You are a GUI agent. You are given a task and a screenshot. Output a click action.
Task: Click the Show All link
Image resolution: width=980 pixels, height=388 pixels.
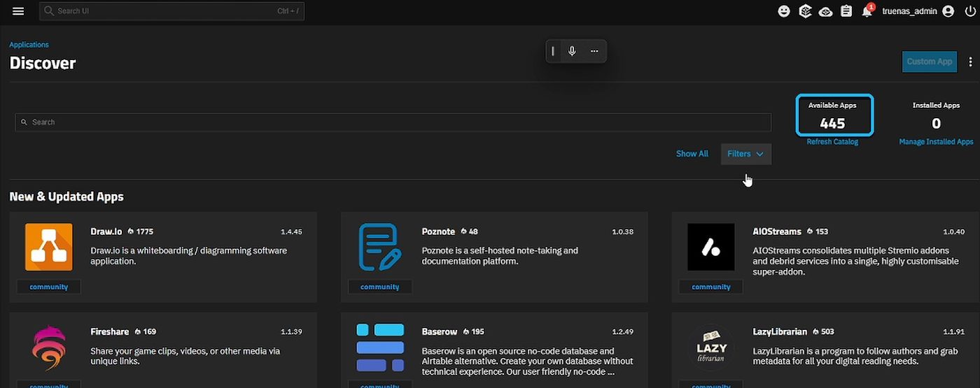[692, 154]
